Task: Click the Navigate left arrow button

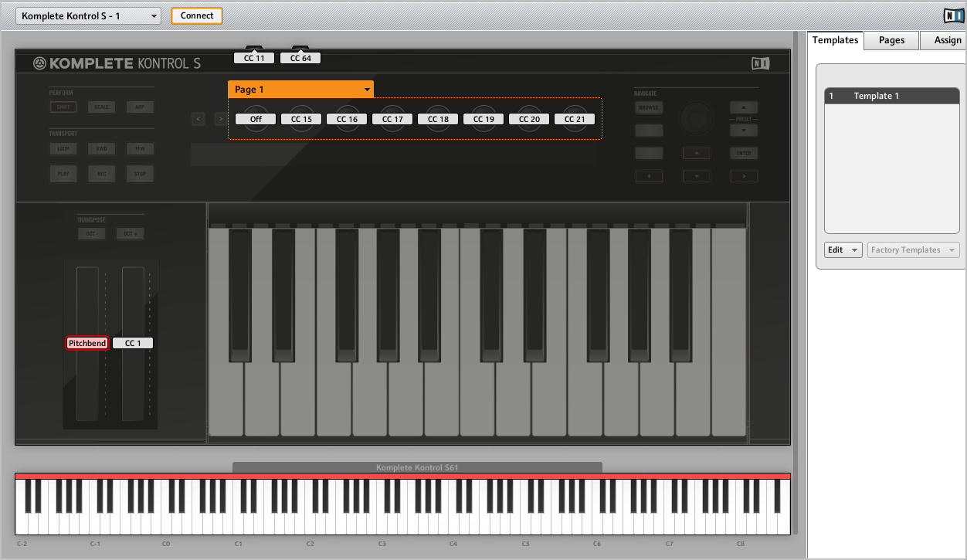Action: click(x=649, y=176)
